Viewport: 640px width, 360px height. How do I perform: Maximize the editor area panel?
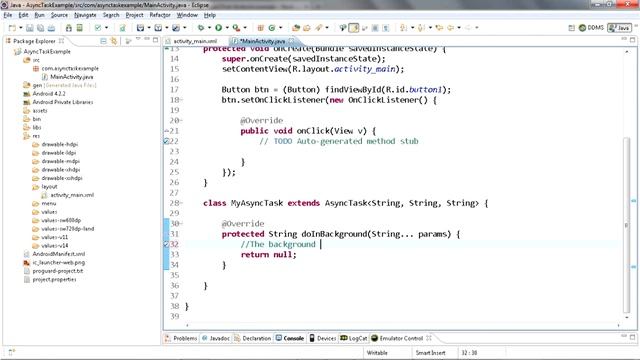tap(632, 40)
